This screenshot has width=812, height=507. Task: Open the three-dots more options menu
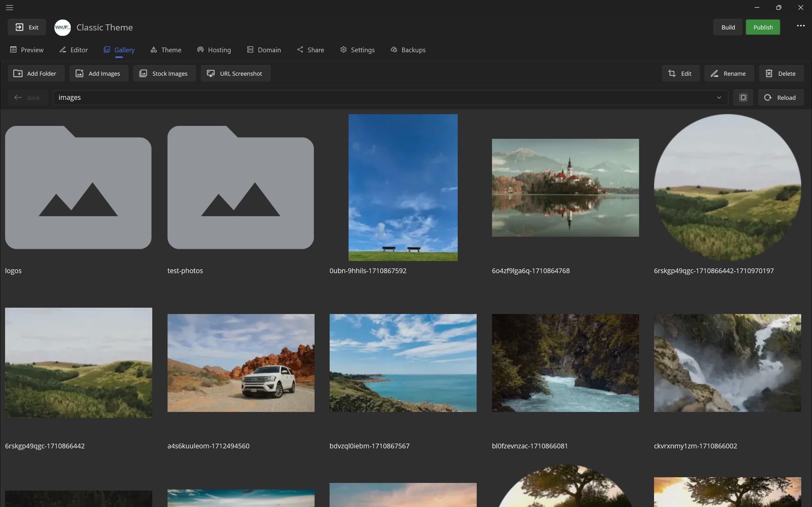coord(801,26)
